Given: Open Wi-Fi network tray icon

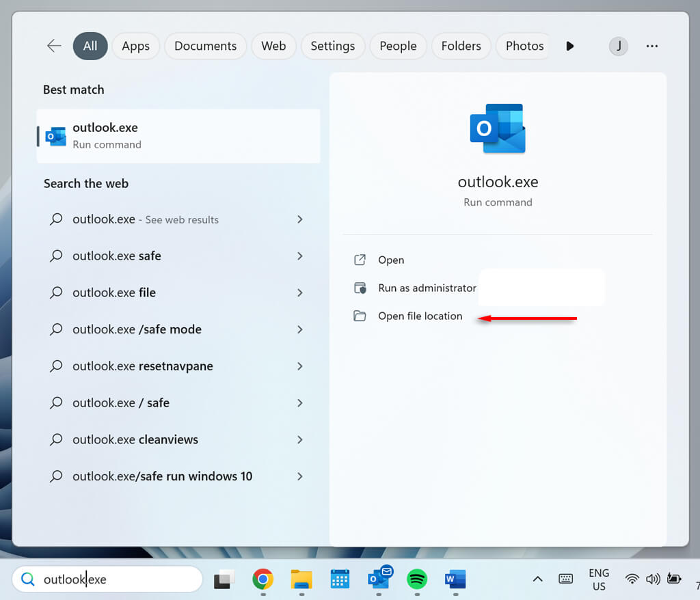Looking at the screenshot, I should (x=632, y=579).
